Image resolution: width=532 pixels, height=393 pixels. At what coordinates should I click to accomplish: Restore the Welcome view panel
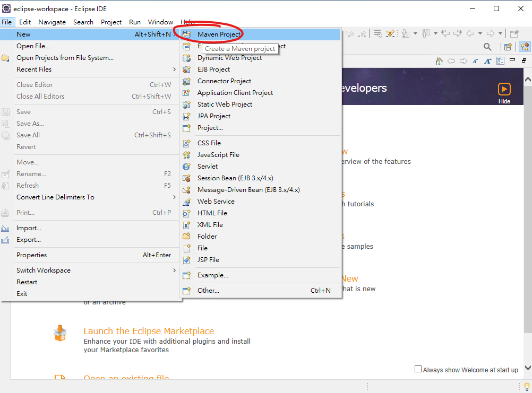coord(524,60)
